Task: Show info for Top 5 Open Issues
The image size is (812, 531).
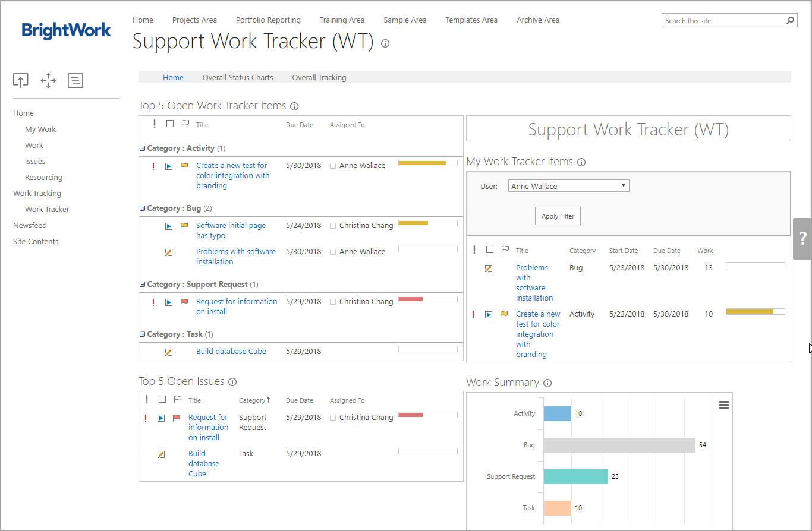Action: coord(232,382)
